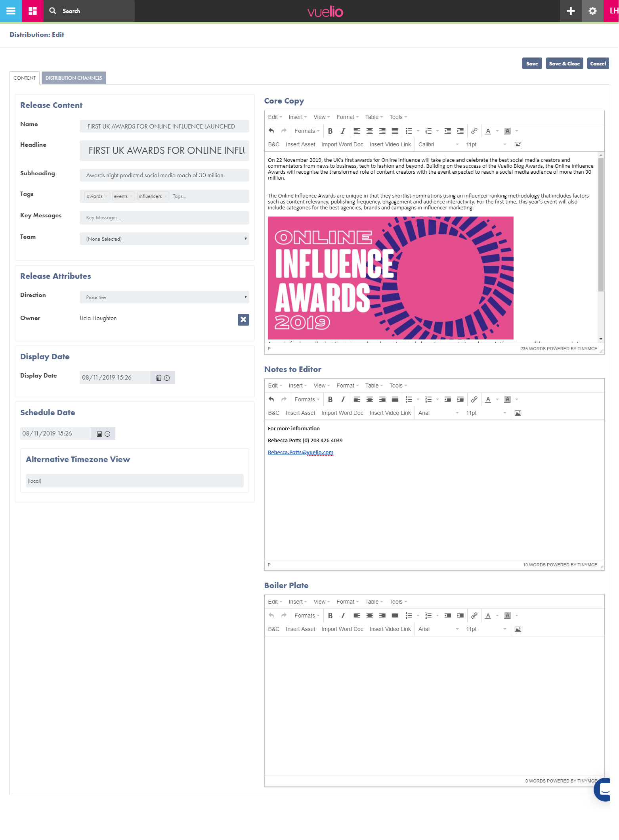Open Formats dropdown in Notes to Editor

(307, 399)
